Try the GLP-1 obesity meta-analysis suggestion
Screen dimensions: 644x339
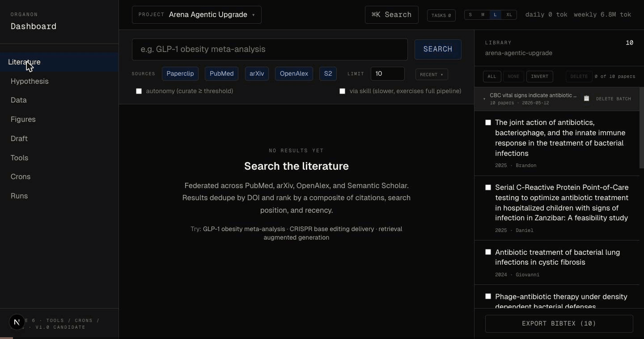click(x=244, y=229)
